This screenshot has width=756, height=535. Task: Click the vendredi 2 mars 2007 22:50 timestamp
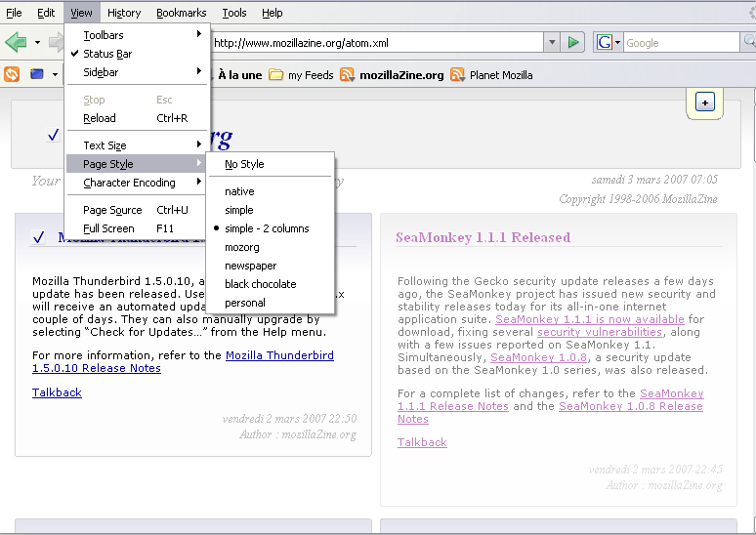289,419
